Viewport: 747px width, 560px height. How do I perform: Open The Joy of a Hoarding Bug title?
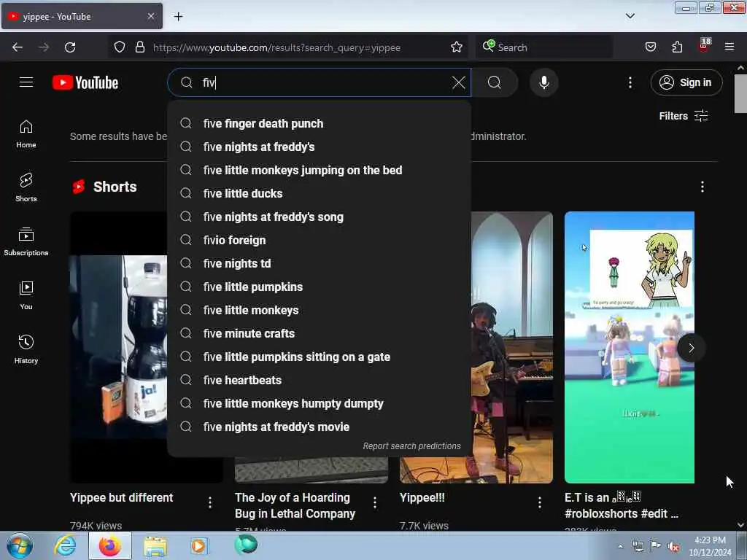pos(295,506)
